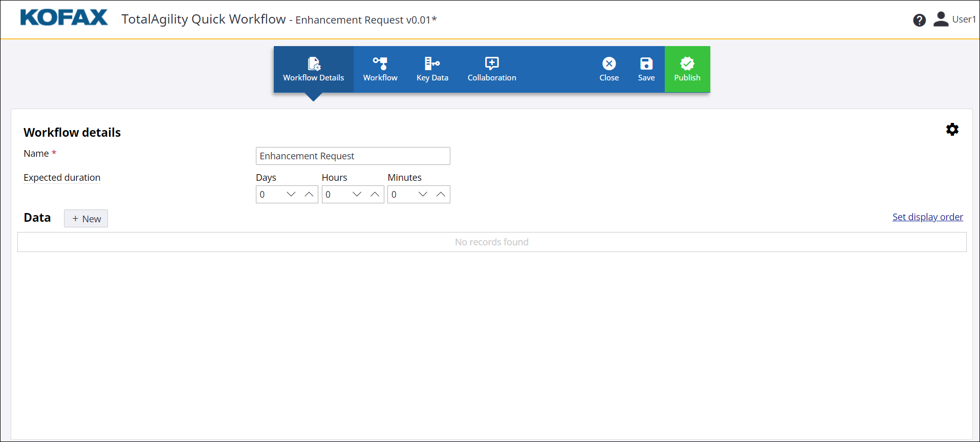Open the Key Data tab
The width and height of the screenshot is (980, 442).
(x=432, y=69)
